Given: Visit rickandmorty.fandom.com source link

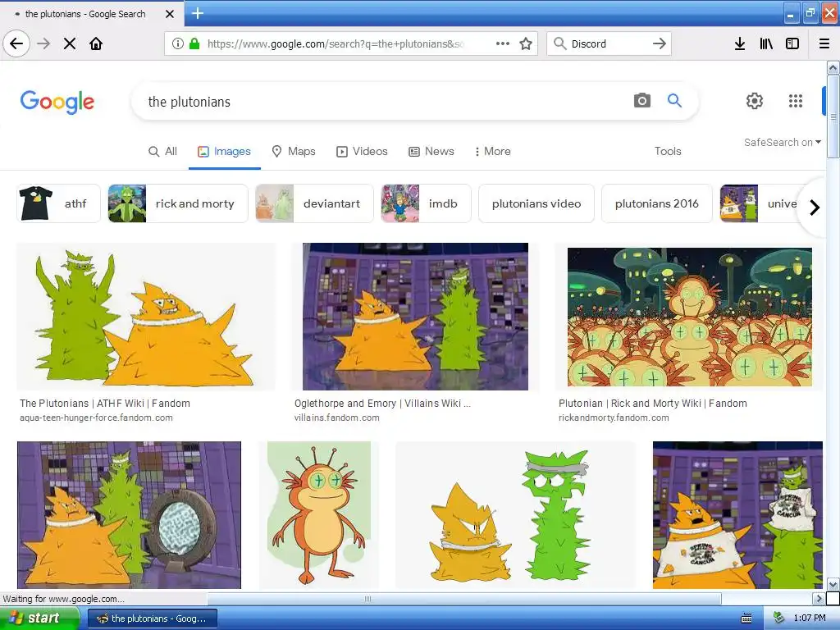Looking at the screenshot, I should point(614,418).
